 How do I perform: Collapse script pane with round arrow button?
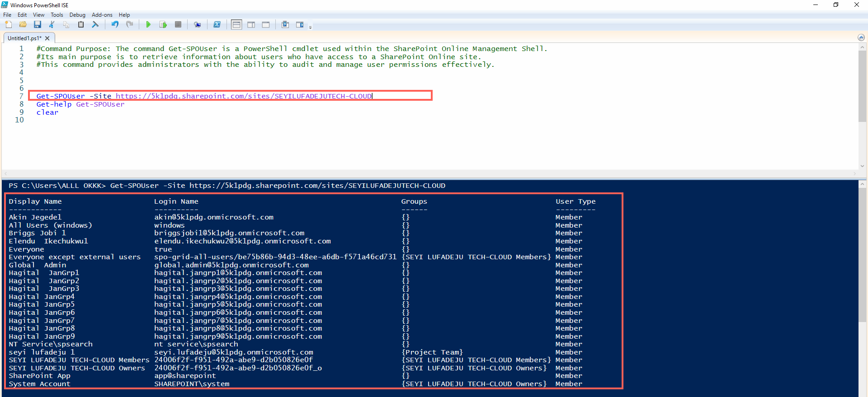pyautogui.click(x=861, y=37)
